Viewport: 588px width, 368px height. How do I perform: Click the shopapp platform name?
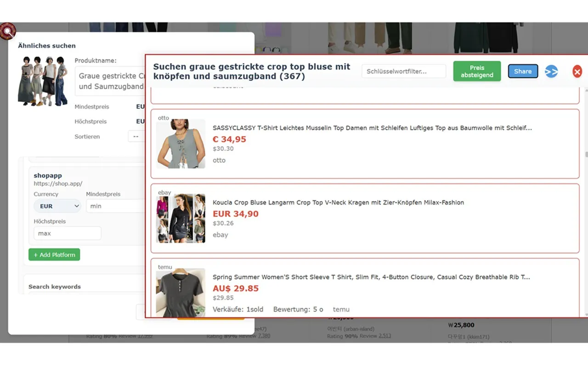48,175
